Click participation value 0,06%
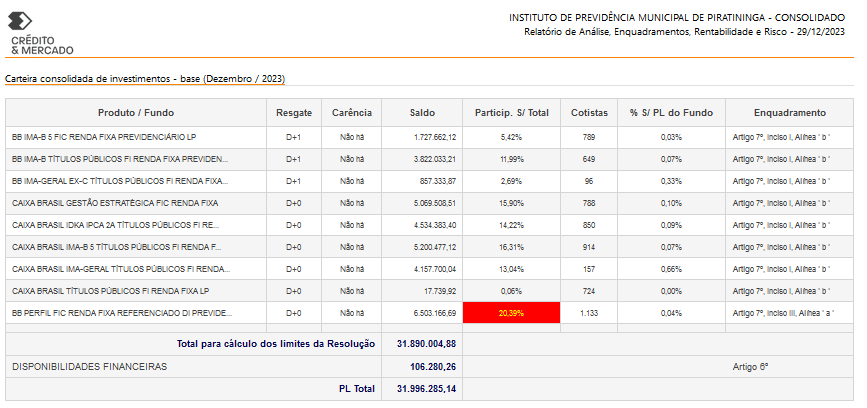The width and height of the screenshot is (867, 408). (511, 291)
